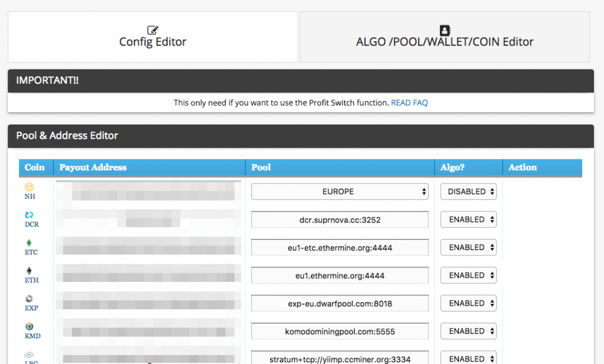Click the ETH payout address field
This screenshot has width=604, height=364.
point(149,275)
